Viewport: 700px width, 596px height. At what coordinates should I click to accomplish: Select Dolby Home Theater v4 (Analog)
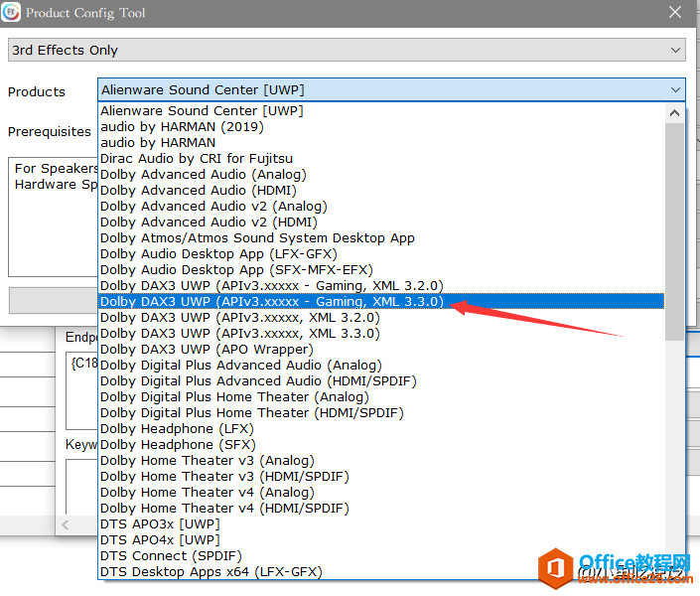[381, 493]
